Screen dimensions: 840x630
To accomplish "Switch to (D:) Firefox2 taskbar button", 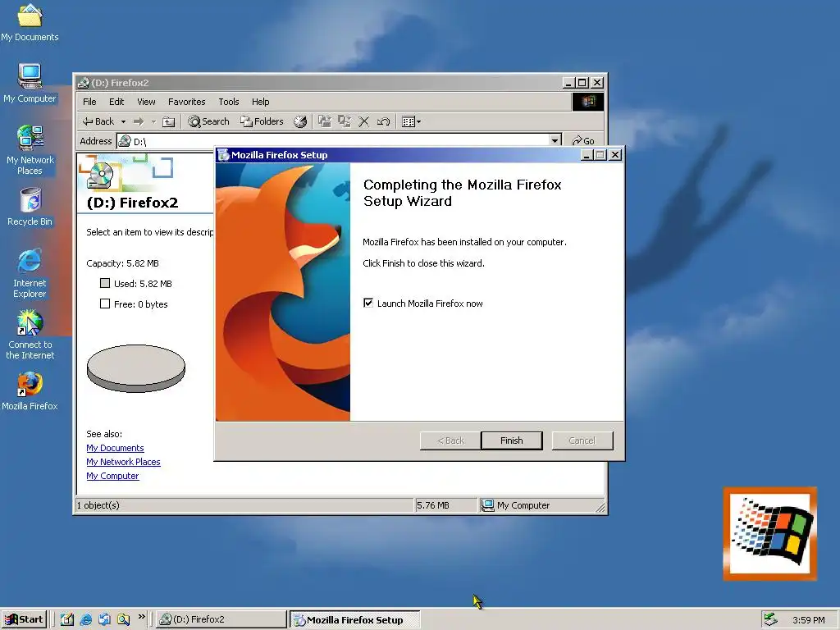I will [x=221, y=619].
